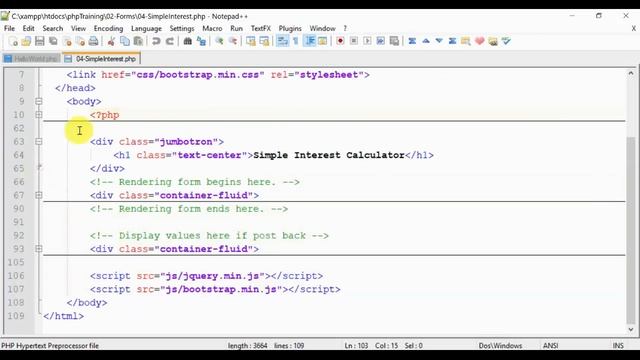Start recording a macro
The height and width of the screenshot is (360, 640).
coord(340,41)
